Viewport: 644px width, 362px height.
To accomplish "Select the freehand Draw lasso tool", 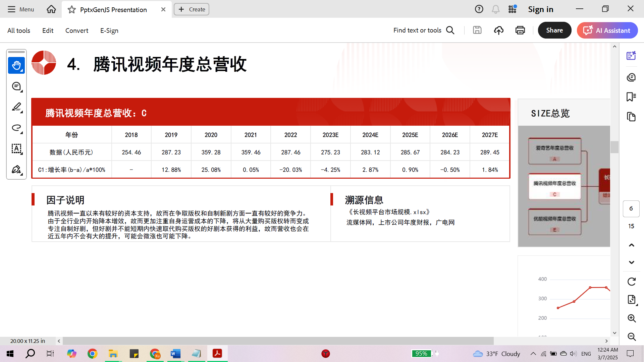I will click(x=16, y=128).
